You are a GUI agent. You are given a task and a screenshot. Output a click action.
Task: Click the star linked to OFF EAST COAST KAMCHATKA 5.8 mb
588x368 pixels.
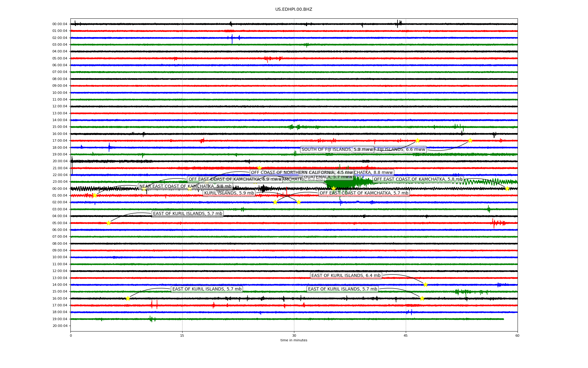tap(507, 189)
